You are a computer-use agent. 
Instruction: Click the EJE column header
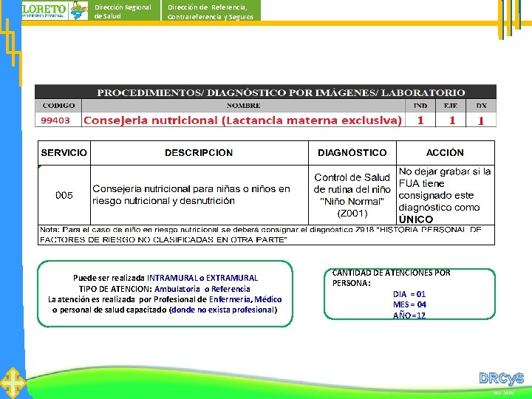(x=451, y=106)
